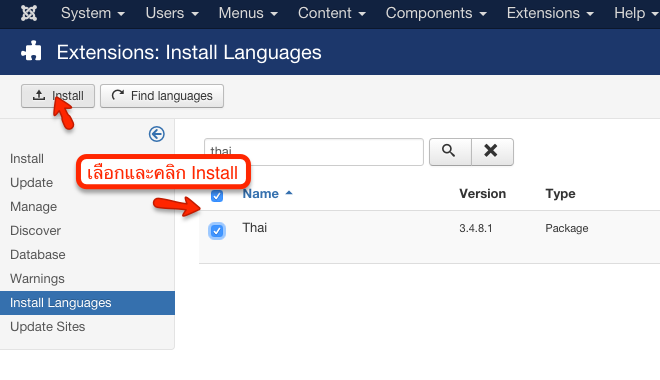This screenshot has height=380, width=660.
Task: Open the Components menu
Action: click(436, 13)
